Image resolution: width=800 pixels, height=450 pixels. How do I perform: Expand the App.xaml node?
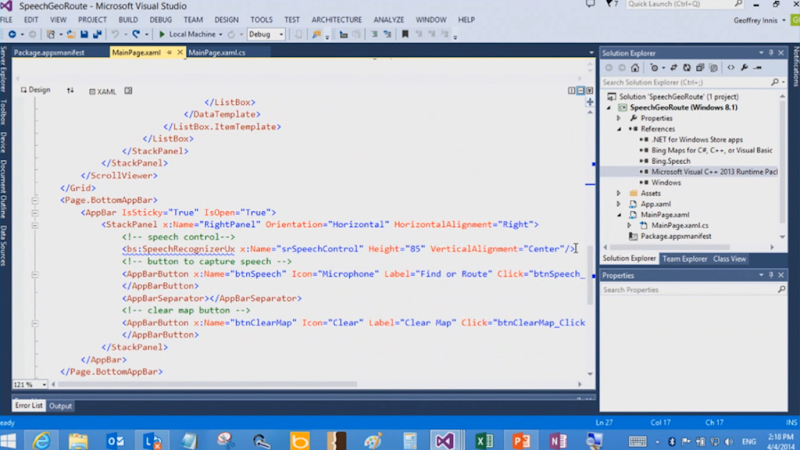click(619, 204)
